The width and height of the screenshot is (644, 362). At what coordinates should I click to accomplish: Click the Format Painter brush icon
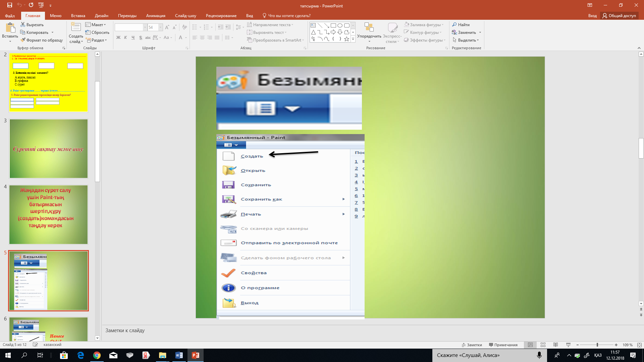point(23,40)
